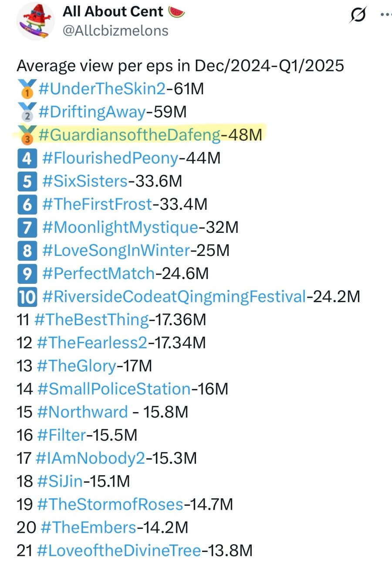This screenshot has height=576, width=392.
Task: Open the All About Cent display name
Action: (x=113, y=12)
